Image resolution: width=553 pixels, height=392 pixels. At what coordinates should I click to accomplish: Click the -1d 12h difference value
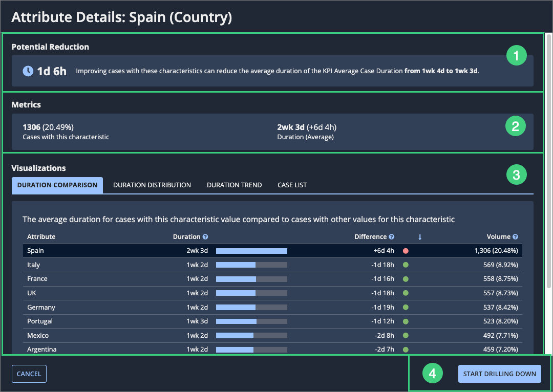click(382, 321)
